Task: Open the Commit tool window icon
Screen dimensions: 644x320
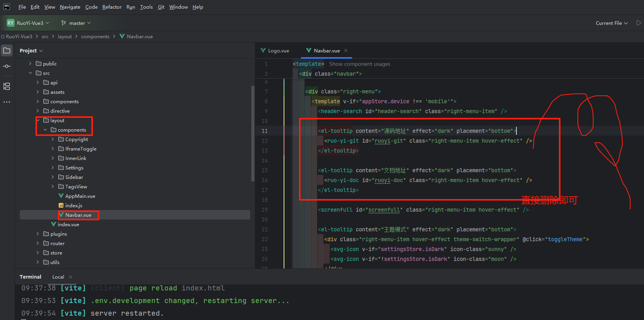Action: tap(7, 66)
